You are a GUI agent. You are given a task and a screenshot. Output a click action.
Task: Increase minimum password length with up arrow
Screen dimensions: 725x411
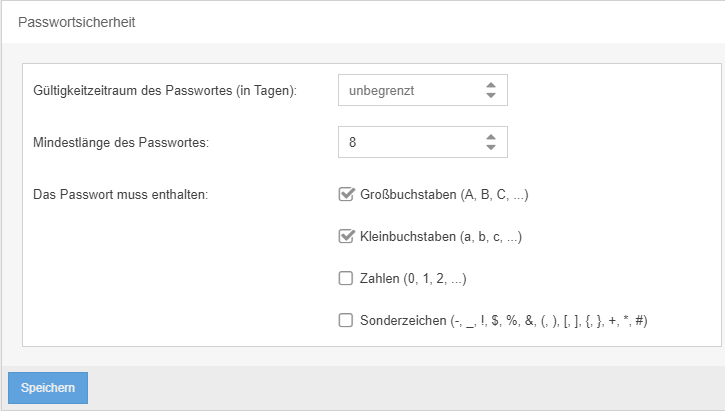pos(490,137)
